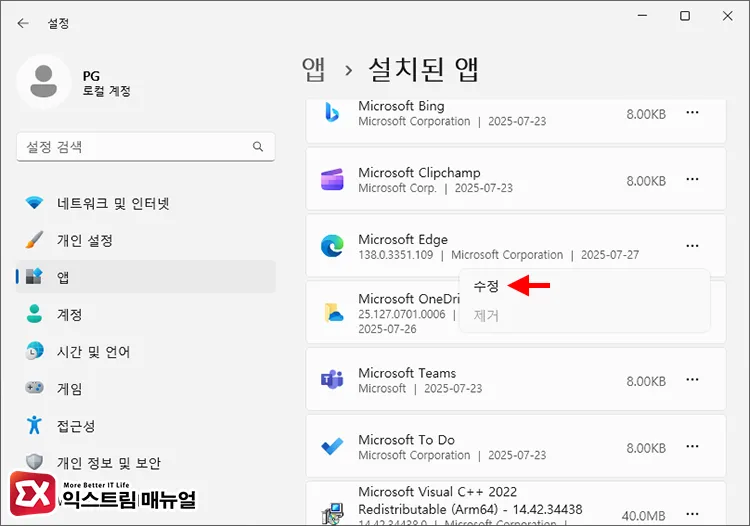Open Gaming settings
This screenshot has height=526, width=750.
pyautogui.click(x=145, y=388)
